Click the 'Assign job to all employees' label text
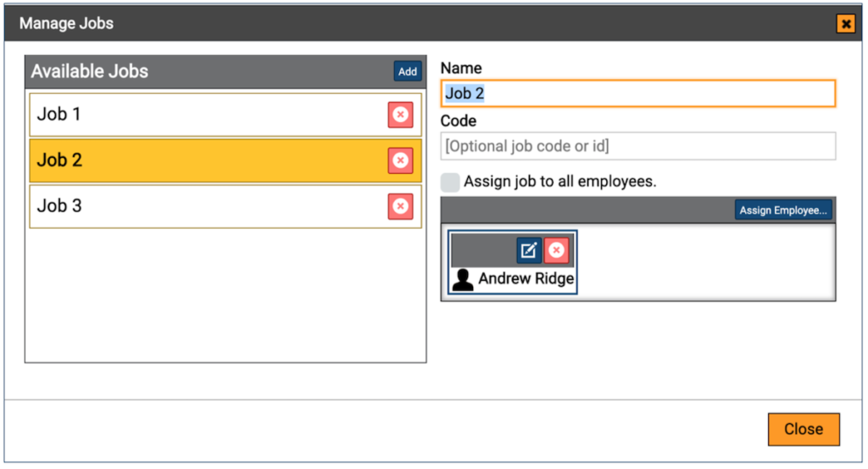The image size is (868, 469). click(x=560, y=181)
